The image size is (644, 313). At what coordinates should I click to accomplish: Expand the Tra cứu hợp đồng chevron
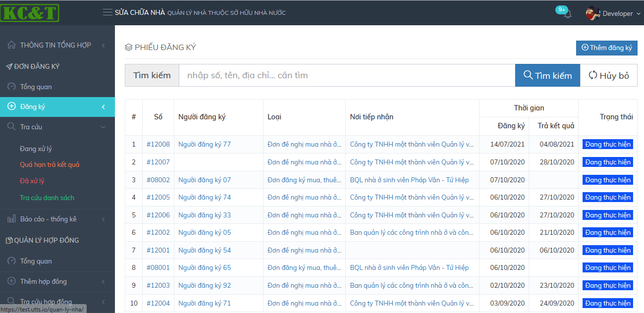pos(104,302)
